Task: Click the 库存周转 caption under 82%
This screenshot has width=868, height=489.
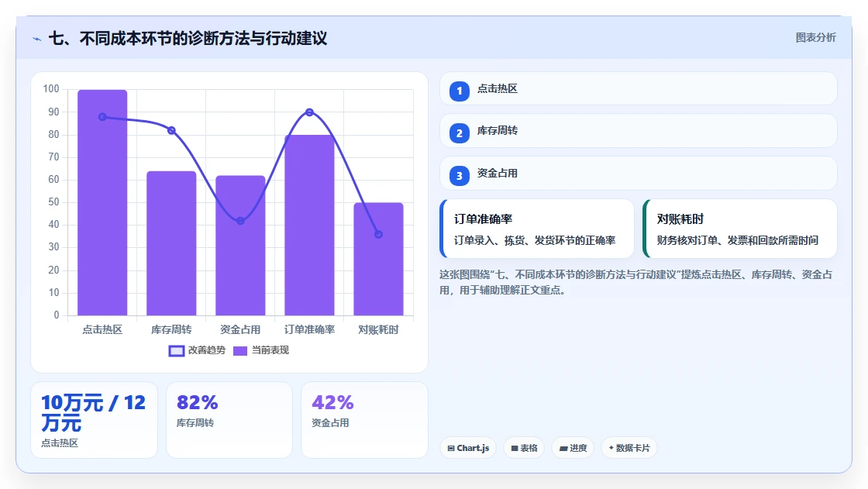Action: click(x=195, y=423)
